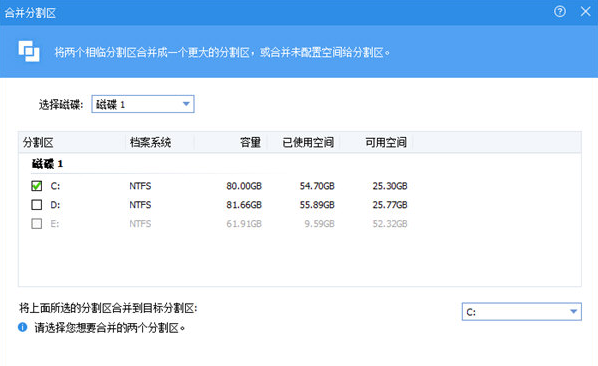Click the 档案系统 column header
Image resolution: width=598 pixels, height=366 pixels.
click(x=150, y=143)
